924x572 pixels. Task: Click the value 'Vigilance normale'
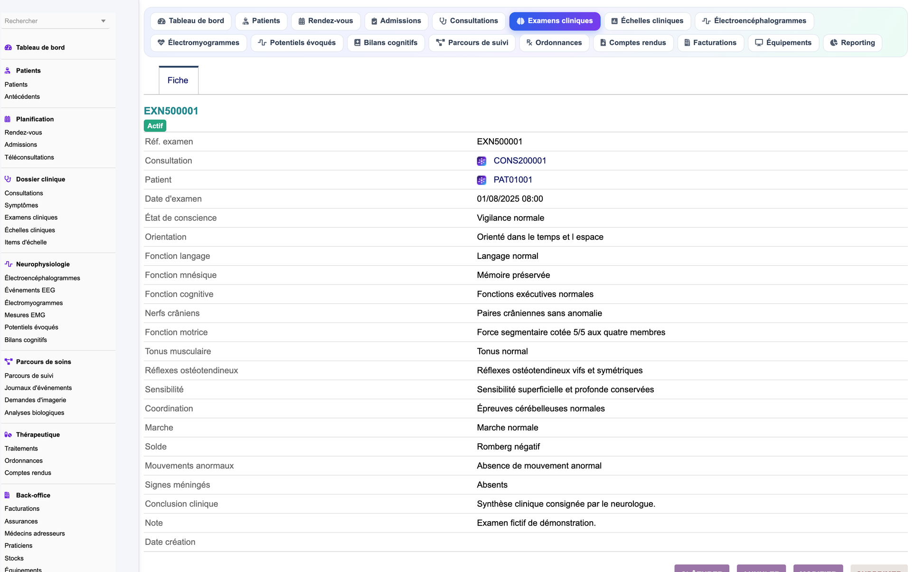pyautogui.click(x=510, y=218)
